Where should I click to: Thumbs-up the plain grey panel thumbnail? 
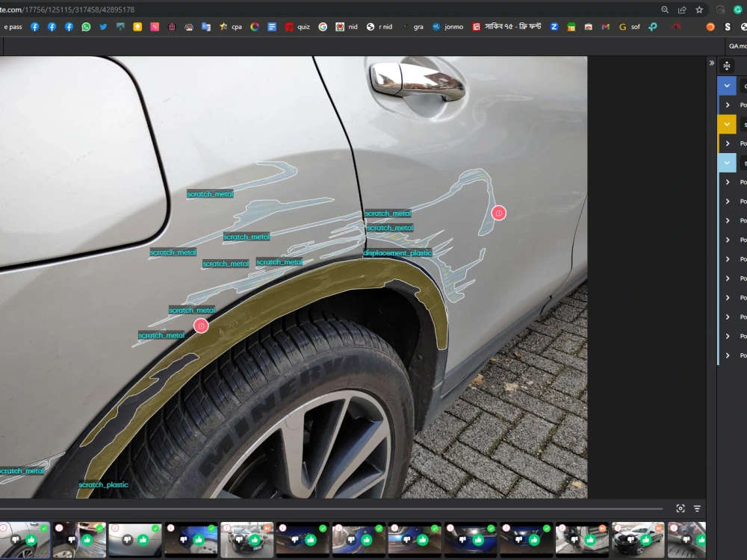point(143,540)
